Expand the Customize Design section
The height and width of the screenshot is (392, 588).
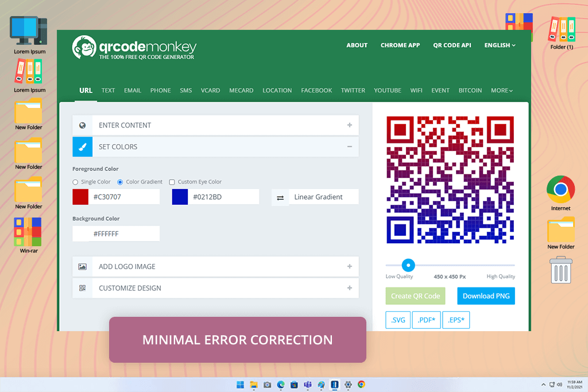350,288
